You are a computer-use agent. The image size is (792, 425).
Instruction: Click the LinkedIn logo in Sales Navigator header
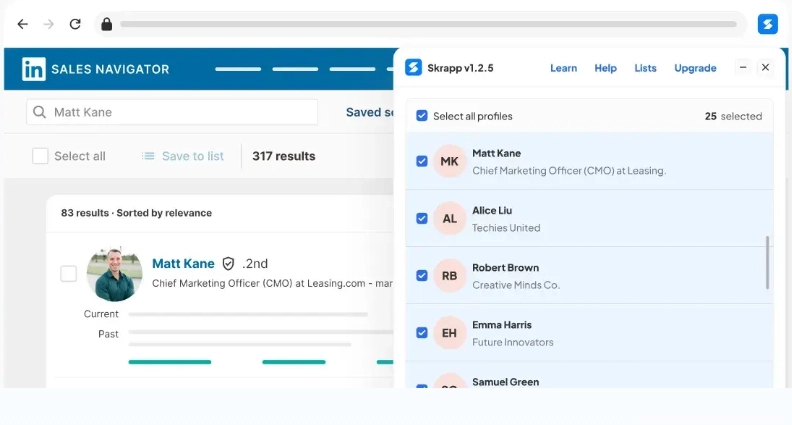point(34,69)
